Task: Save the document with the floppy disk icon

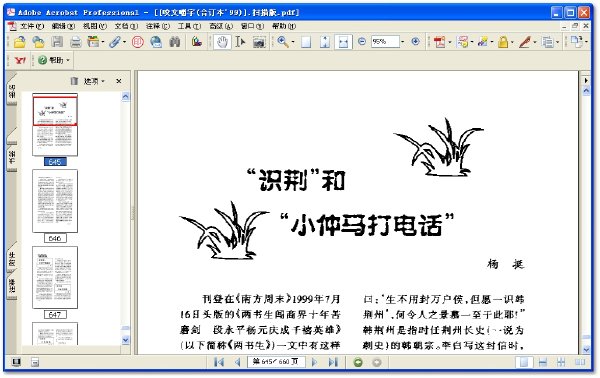Action: point(57,42)
